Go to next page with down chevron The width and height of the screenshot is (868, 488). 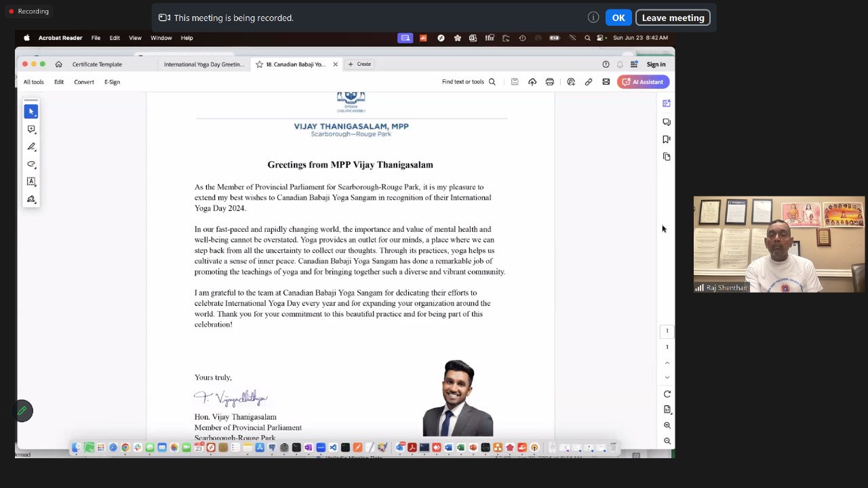(x=667, y=378)
